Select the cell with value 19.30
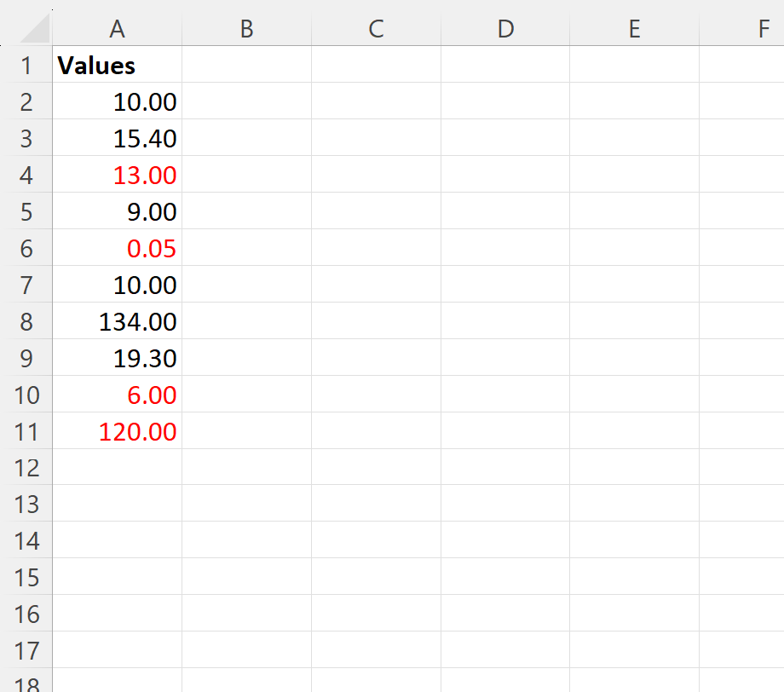 pos(117,357)
